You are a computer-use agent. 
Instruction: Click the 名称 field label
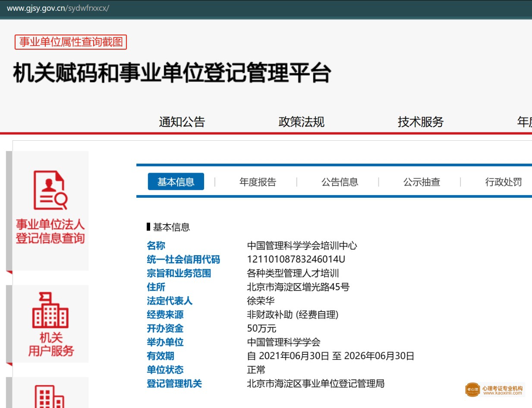tap(156, 246)
